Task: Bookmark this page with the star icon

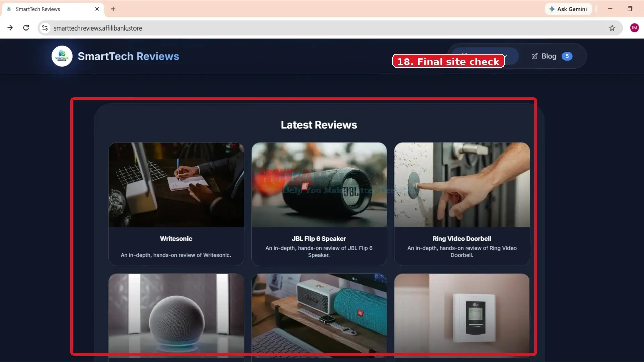Action: coord(612,28)
